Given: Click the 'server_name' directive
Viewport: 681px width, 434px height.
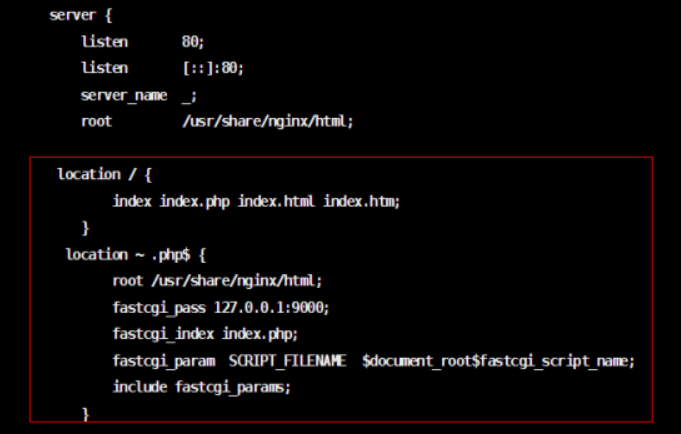Looking at the screenshot, I should (x=123, y=95).
